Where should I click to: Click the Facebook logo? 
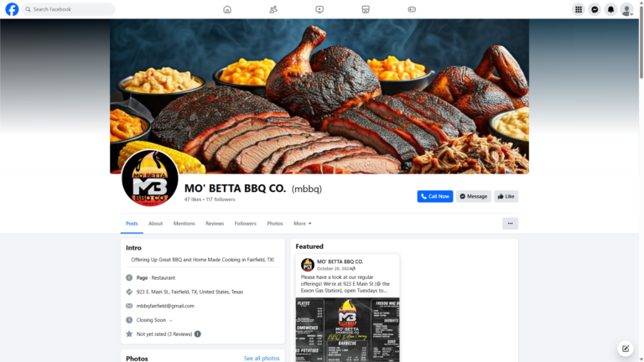(12, 9)
